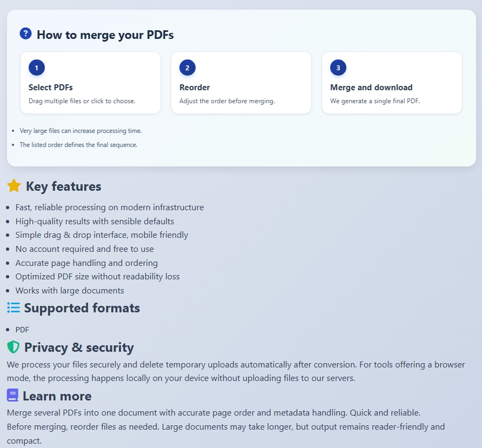
Task: Expand the Supported formats section
Action: 82,307
